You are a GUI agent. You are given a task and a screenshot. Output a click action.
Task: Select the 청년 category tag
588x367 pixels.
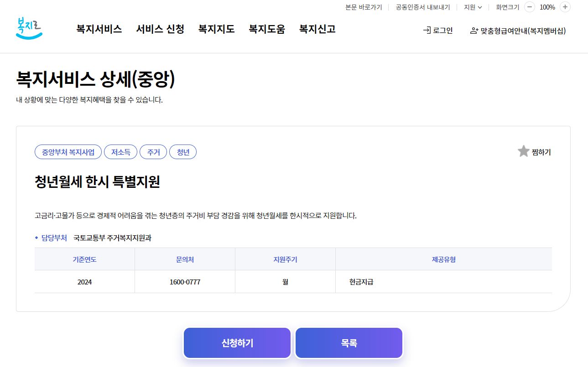point(183,152)
